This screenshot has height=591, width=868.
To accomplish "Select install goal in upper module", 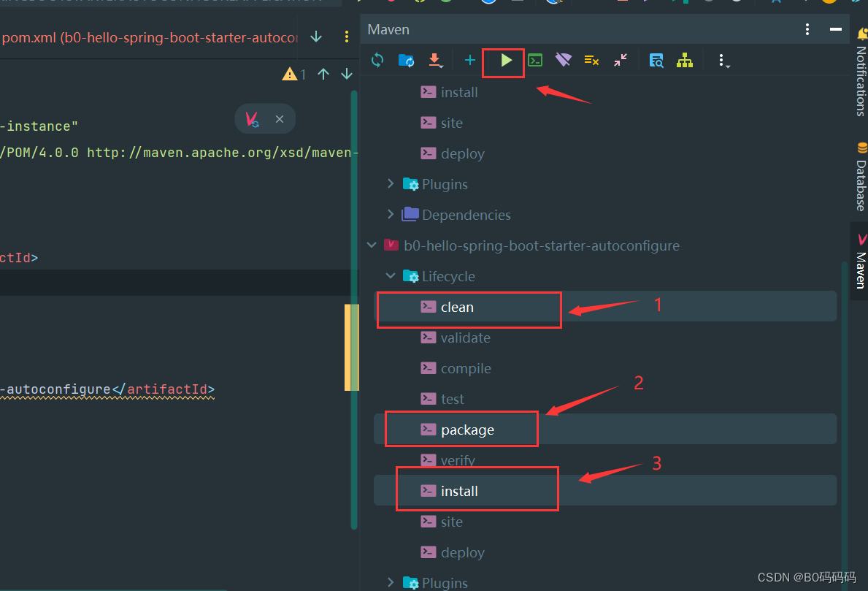I will pos(605,92).
